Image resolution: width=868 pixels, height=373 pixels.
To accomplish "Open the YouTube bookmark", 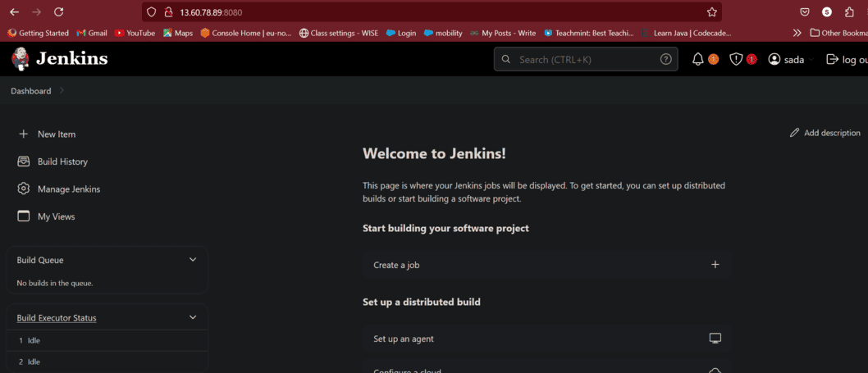I will click(135, 34).
